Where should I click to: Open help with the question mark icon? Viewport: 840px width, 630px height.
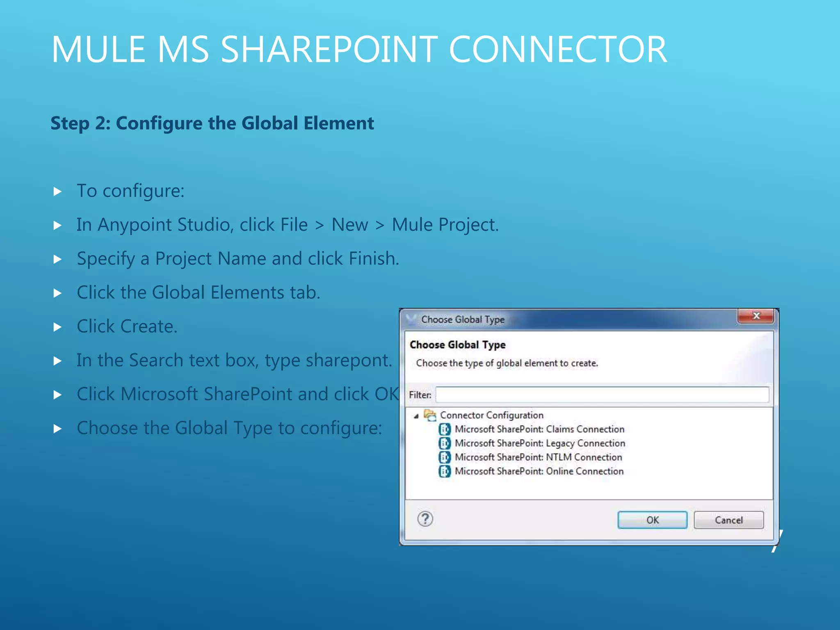click(x=425, y=519)
